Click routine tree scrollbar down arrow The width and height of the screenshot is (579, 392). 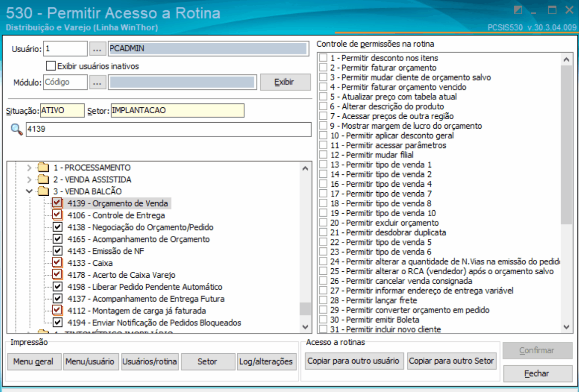pyautogui.click(x=305, y=327)
